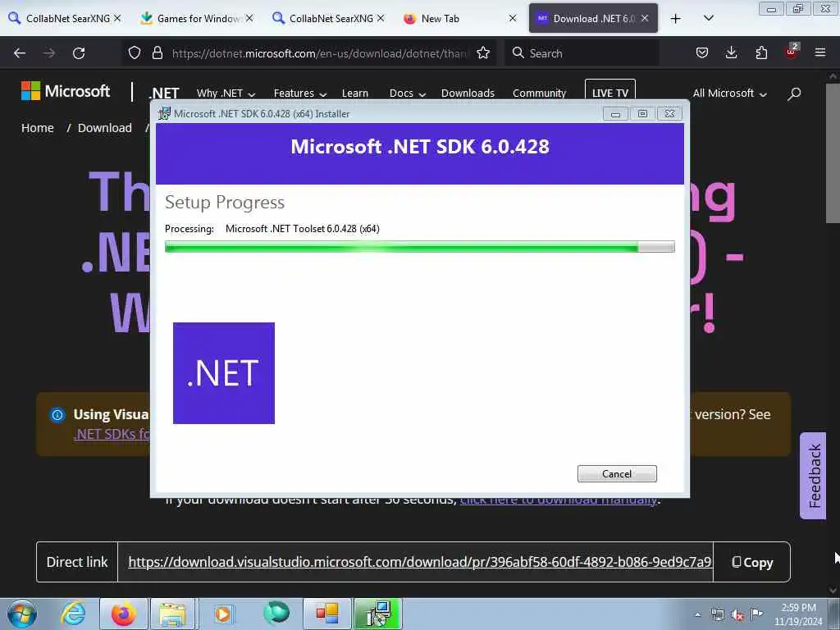Switch to the New Tab tab
Viewport: 840px width, 630px height.
(440, 18)
